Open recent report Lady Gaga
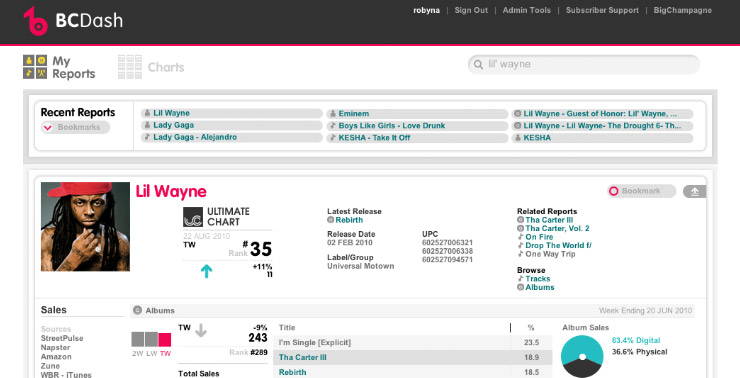This screenshot has width=740, height=378. point(232,125)
